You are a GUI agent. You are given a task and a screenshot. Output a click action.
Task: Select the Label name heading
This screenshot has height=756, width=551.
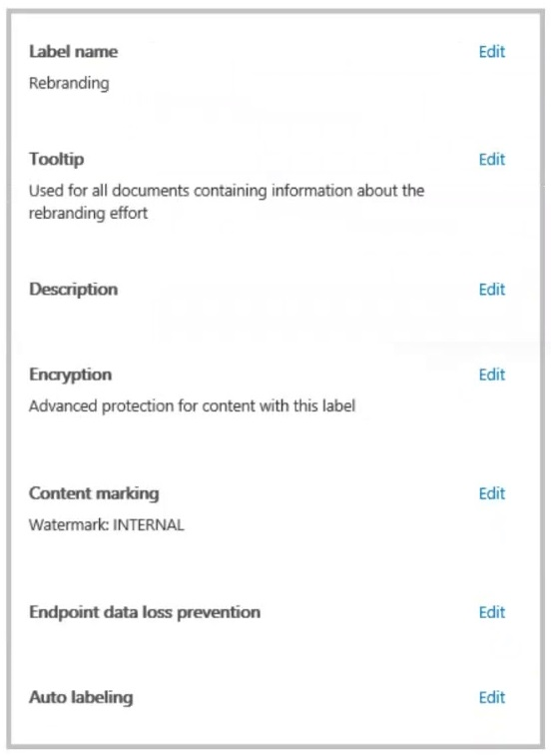click(73, 52)
